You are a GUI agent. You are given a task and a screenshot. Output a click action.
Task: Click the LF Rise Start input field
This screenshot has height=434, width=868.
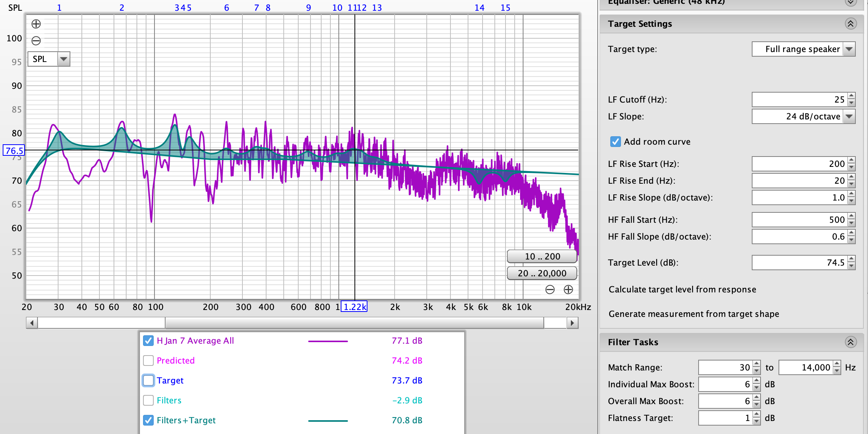point(800,164)
